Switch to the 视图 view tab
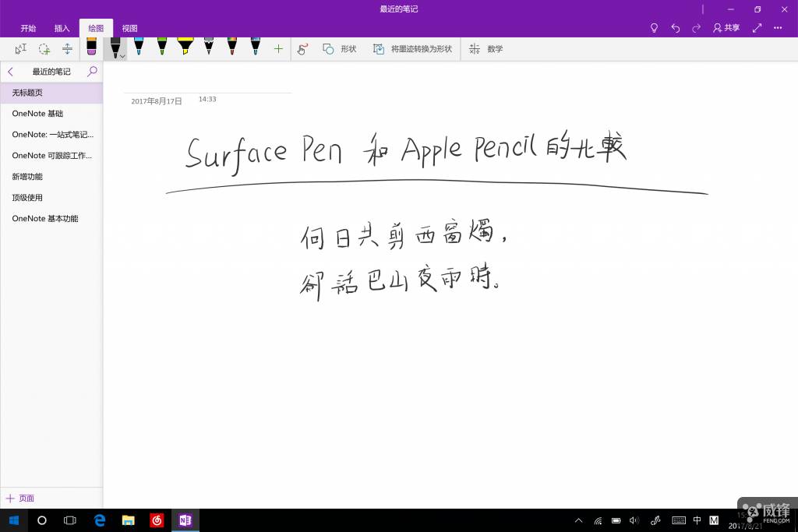The height and width of the screenshot is (532, 798). [x=129, y=28]
